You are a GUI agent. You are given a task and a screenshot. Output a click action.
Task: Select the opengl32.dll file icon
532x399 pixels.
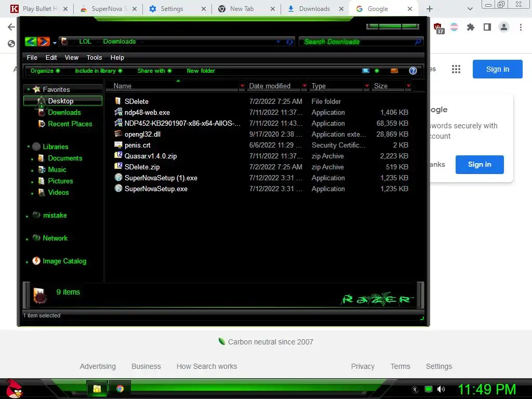[118, 134]
